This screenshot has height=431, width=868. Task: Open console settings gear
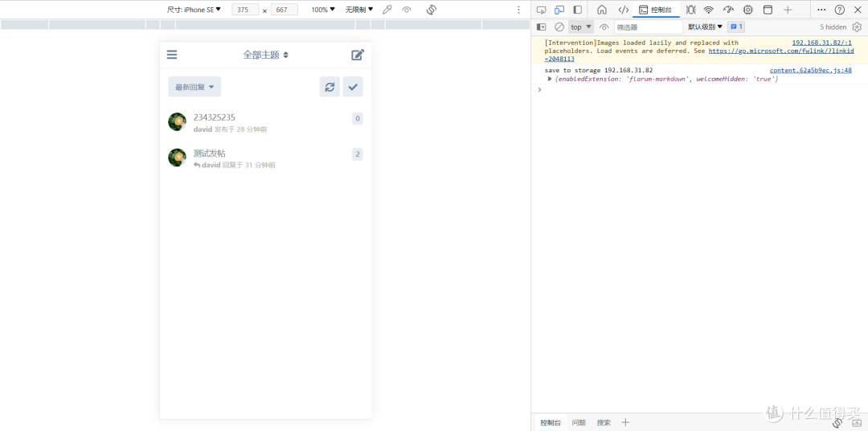pos(857,27)
